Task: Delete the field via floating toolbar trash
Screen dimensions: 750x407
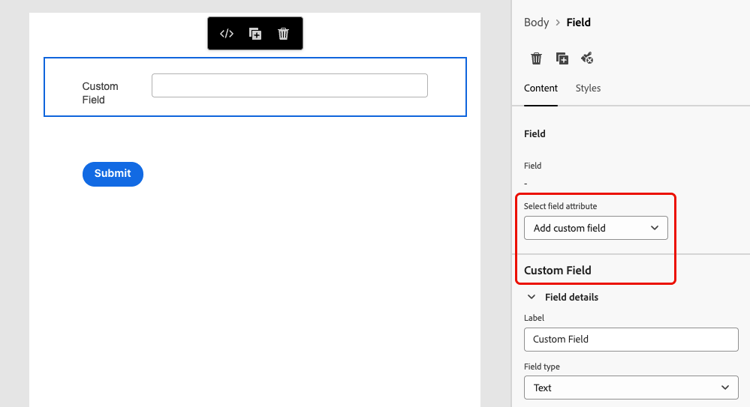Action: 283,34
